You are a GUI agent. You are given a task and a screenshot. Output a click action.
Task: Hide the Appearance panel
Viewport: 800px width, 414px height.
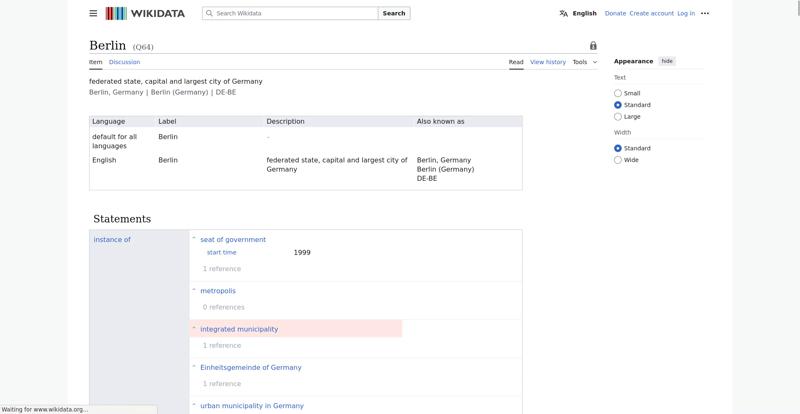click(x=667, y=61)
